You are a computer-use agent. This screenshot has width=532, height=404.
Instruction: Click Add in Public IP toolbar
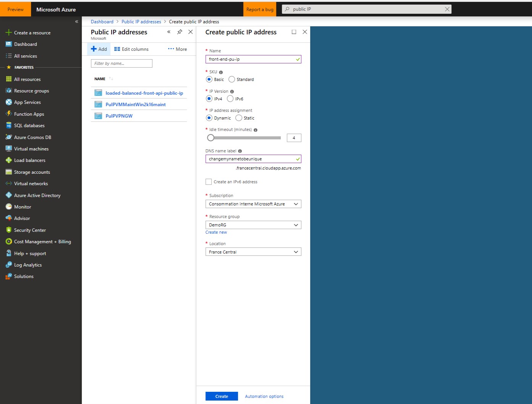pyautogui.click(x=99, y=49)
